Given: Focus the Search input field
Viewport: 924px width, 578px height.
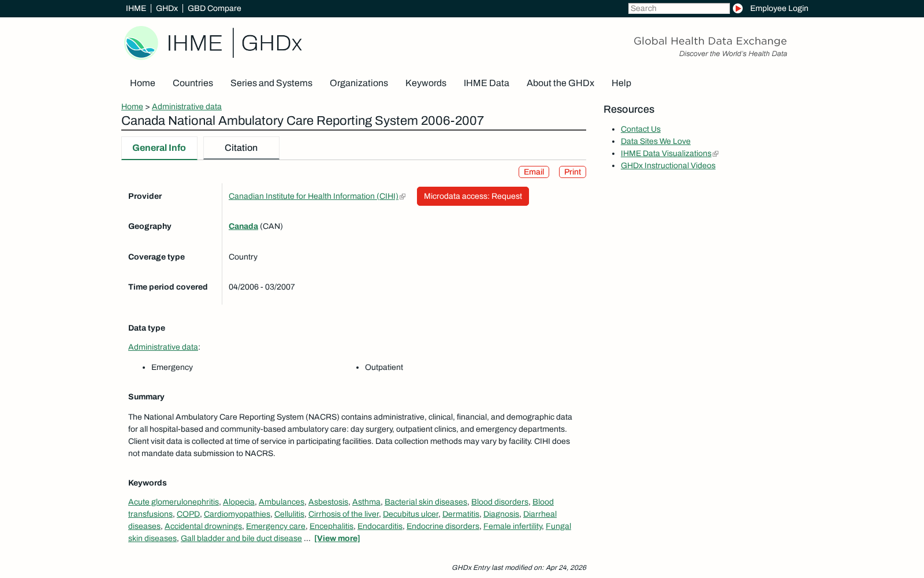Looking at the screenshot, I should pos(679,8).
